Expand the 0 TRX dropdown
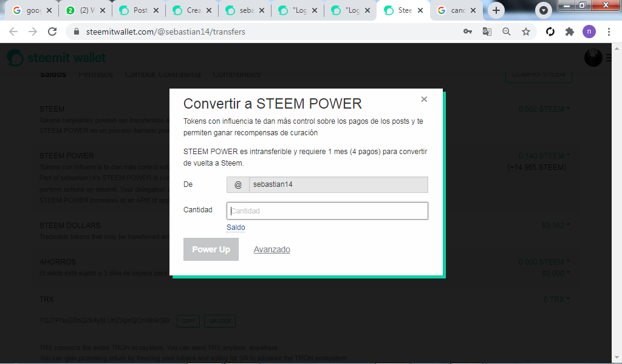The image size is (622, 364). click(556, 300)
